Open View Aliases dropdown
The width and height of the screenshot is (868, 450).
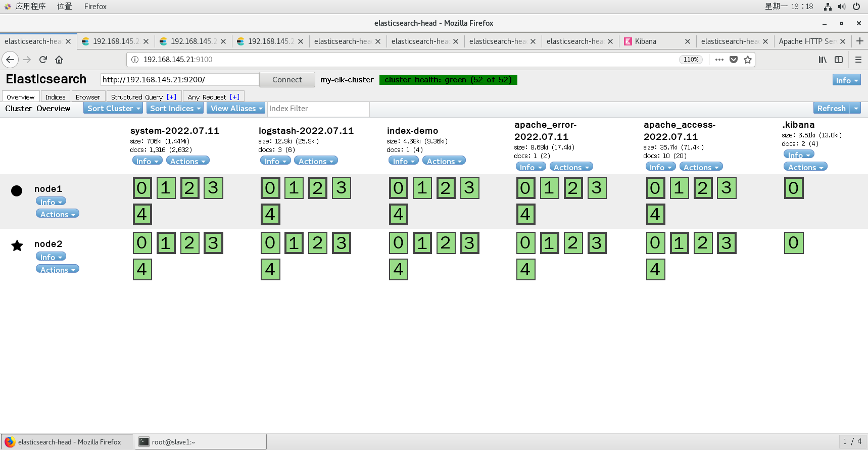point(237,108)
